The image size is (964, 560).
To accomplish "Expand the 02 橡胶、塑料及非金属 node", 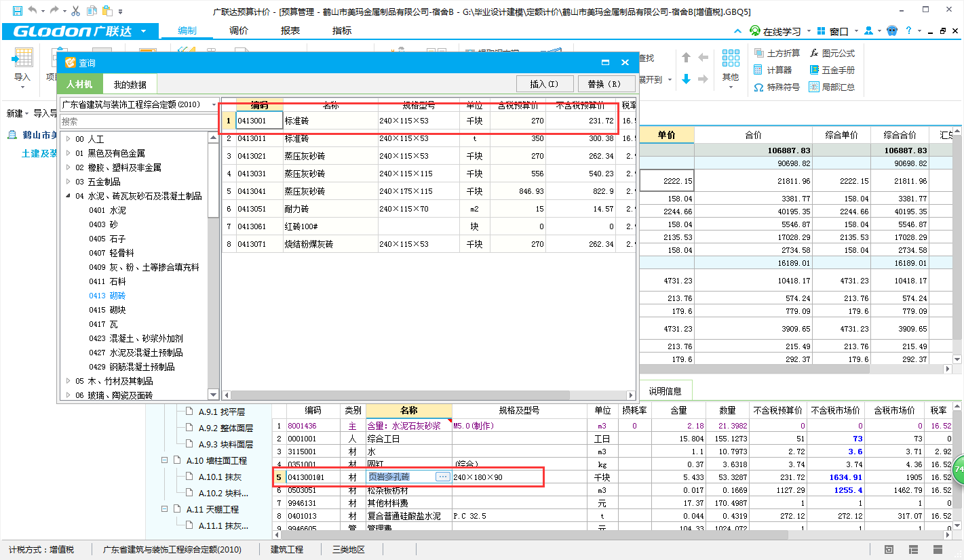I will (x=68, y=167).
